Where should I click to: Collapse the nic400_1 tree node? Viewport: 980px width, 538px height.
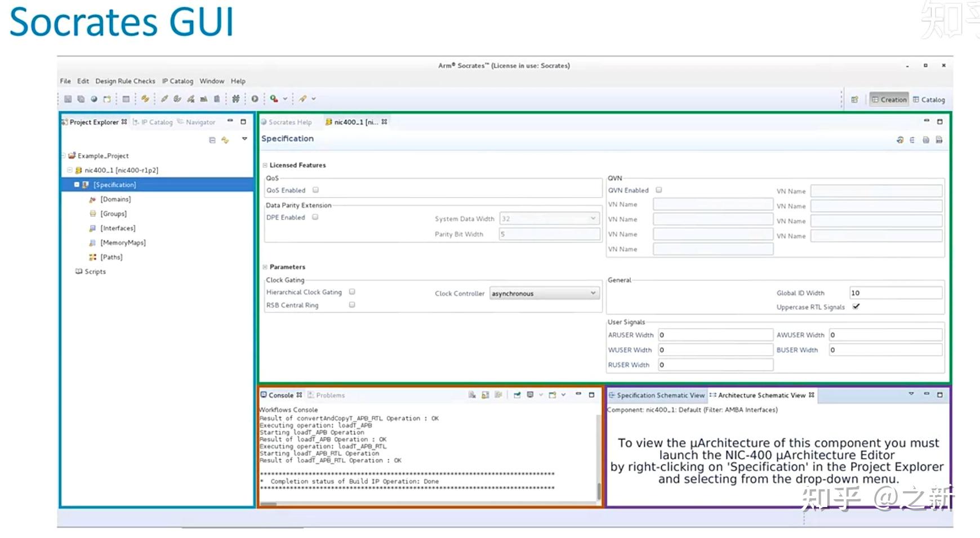[70, 170]
